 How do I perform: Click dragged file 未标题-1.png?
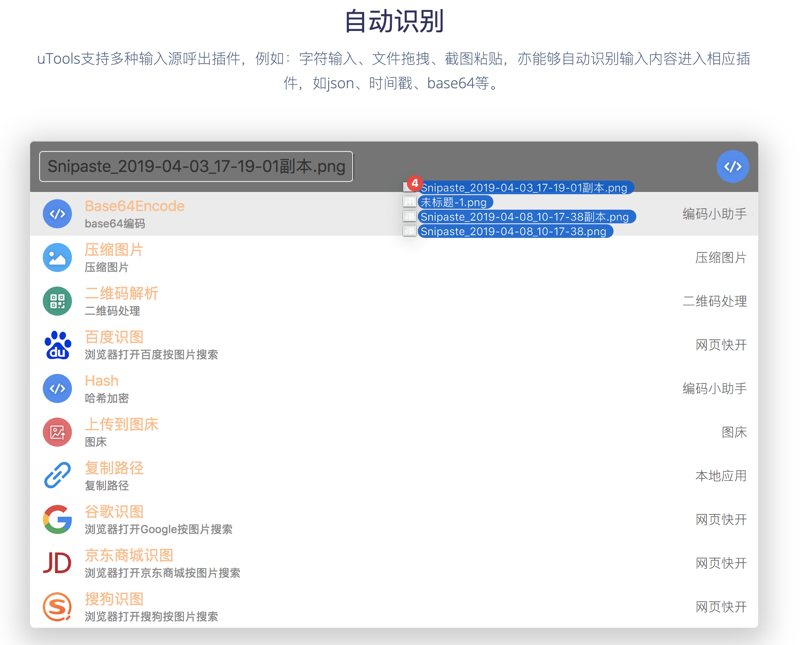[x=455, y=202]
